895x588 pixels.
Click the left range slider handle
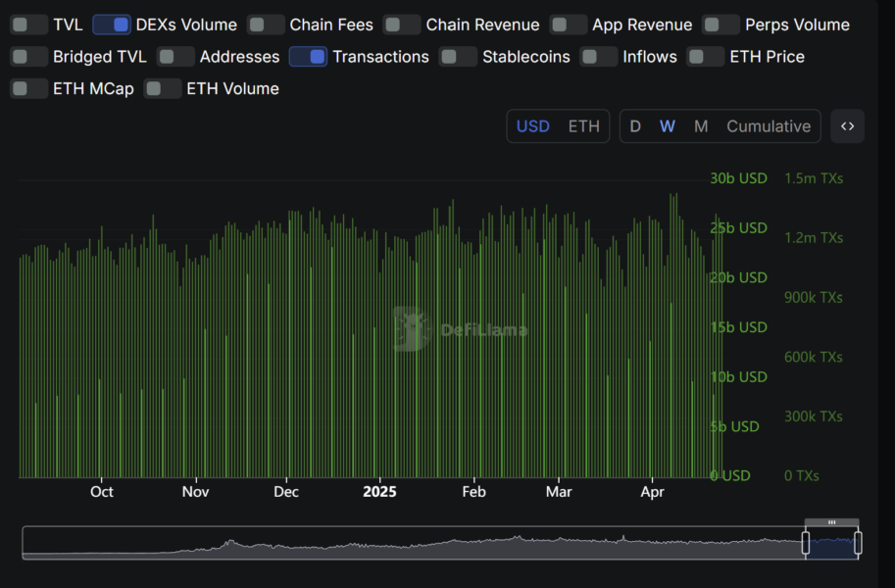click(807, 542)
